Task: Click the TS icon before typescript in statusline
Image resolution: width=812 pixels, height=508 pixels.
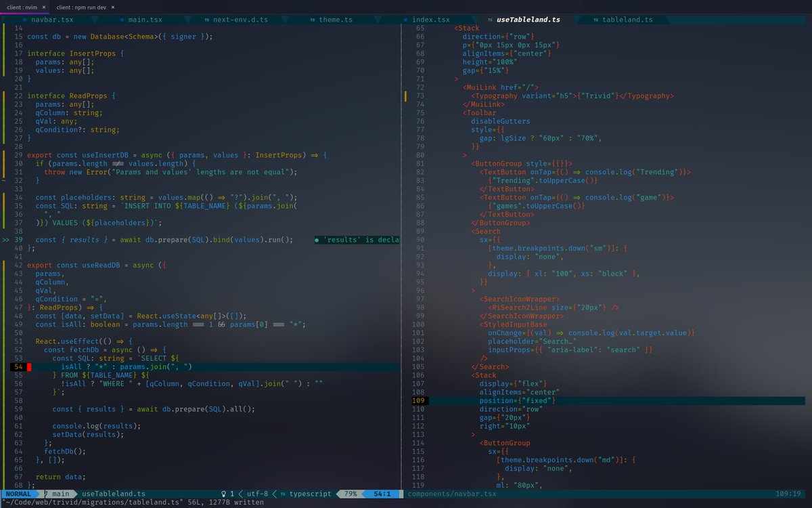Action: pyautogui.click(x=283, y=494)
